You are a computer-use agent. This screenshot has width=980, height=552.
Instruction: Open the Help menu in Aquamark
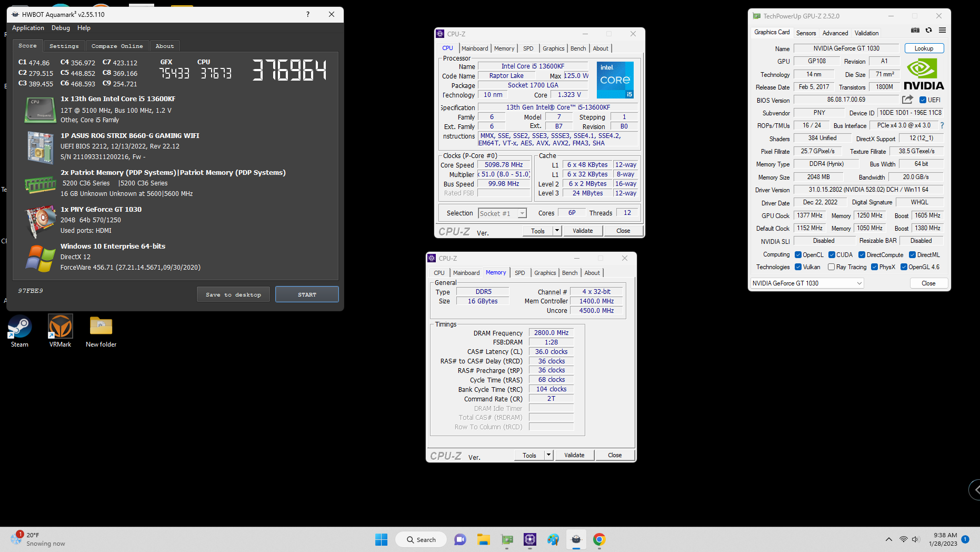tap(84, 28)
